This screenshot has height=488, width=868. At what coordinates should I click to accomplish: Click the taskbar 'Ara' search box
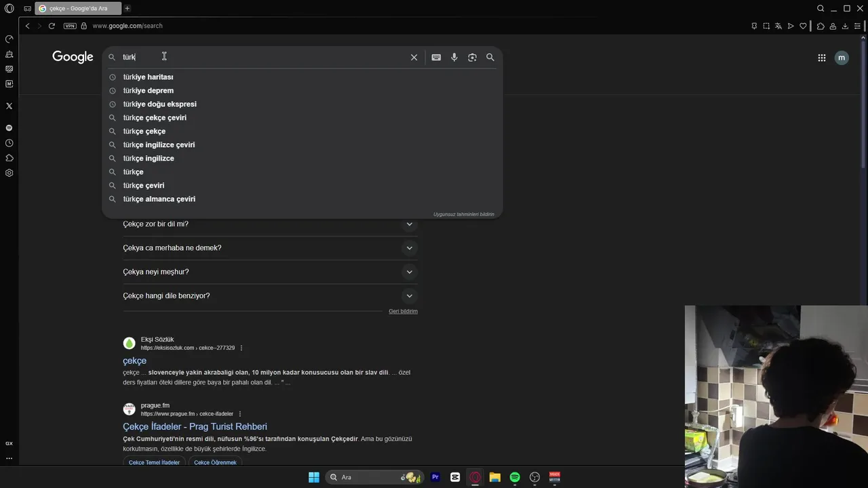pos(375,477)
